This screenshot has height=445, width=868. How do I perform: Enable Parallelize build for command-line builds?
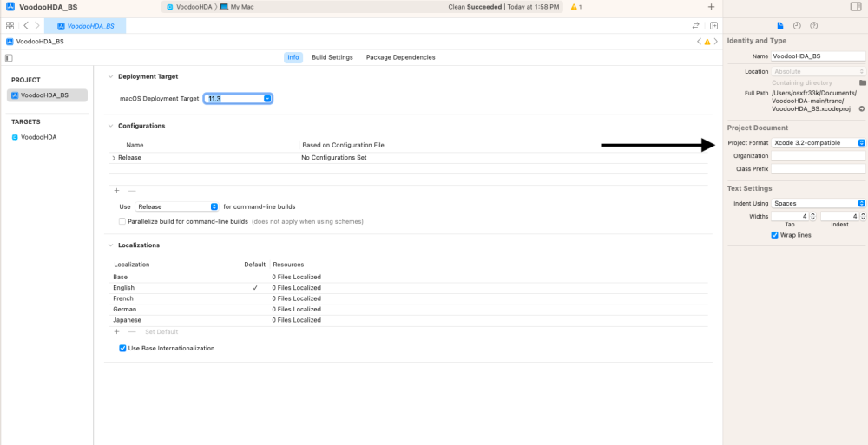coord(122,221)
